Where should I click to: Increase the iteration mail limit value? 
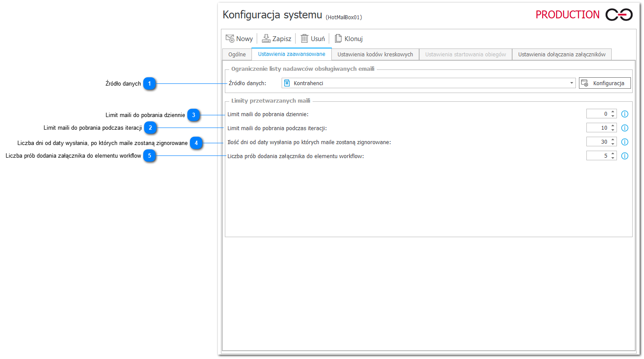(613, 126)
